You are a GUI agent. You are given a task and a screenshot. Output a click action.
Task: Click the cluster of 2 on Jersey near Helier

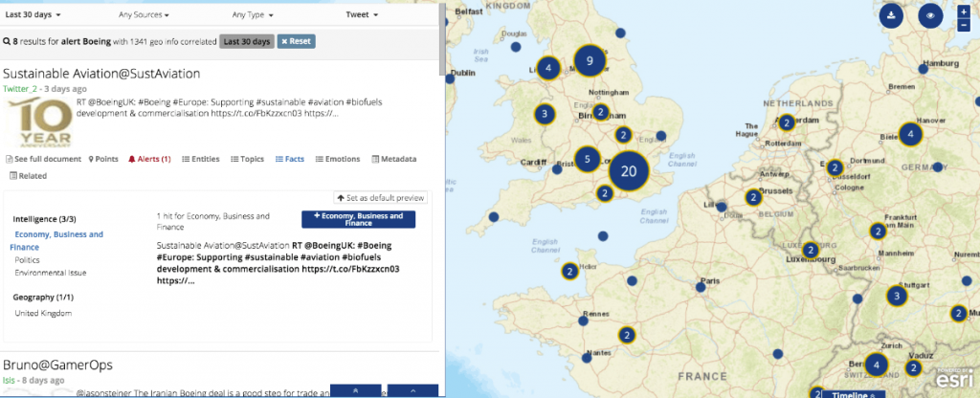(569, 271)
